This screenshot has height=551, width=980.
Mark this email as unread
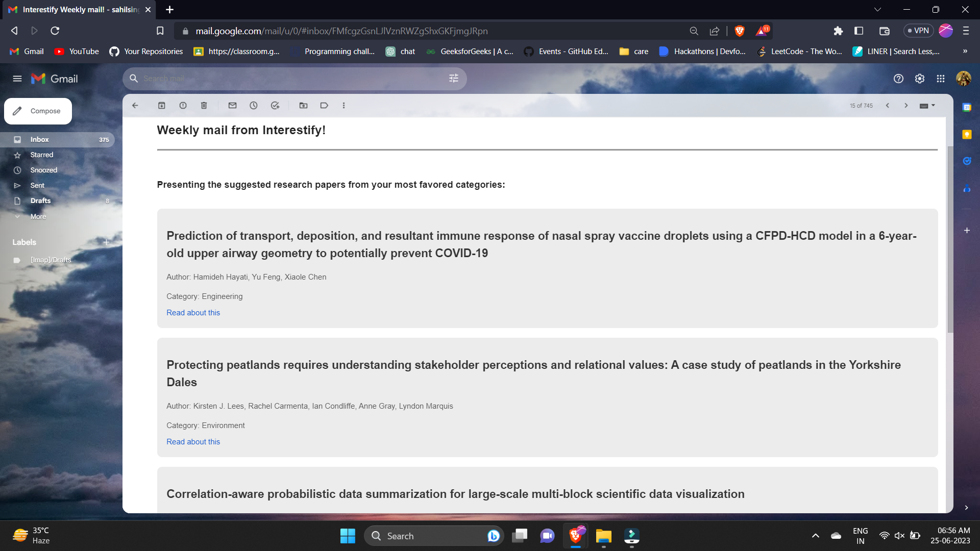coord(232,106)
